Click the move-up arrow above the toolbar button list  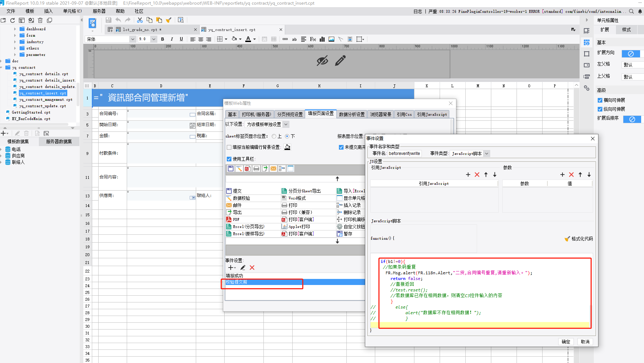coord(337,178)
